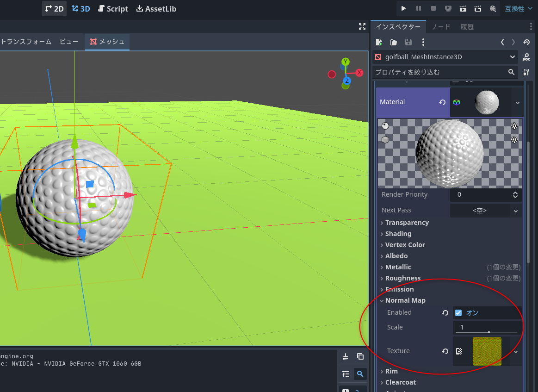This screenshot has width=538, height=392.
Task: Click the Play project button
Action: [x=403, y=8]
